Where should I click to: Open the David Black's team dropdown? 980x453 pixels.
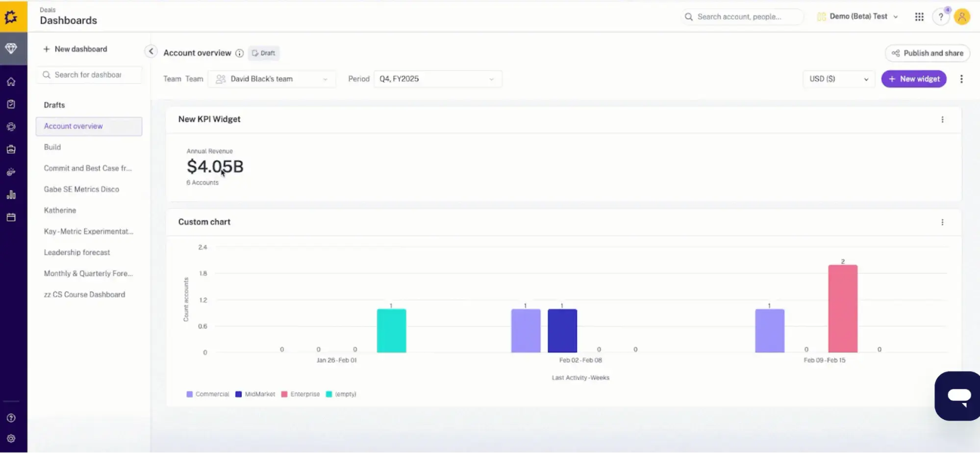272,79
